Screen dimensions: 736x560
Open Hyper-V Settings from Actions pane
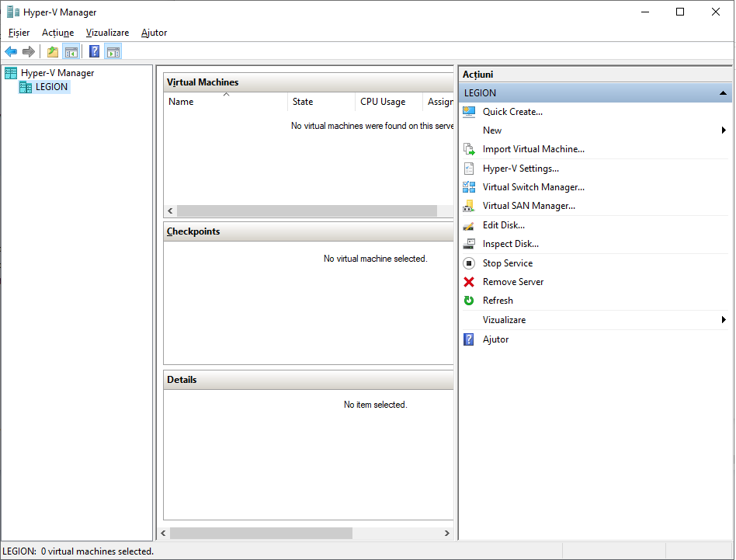520,169
